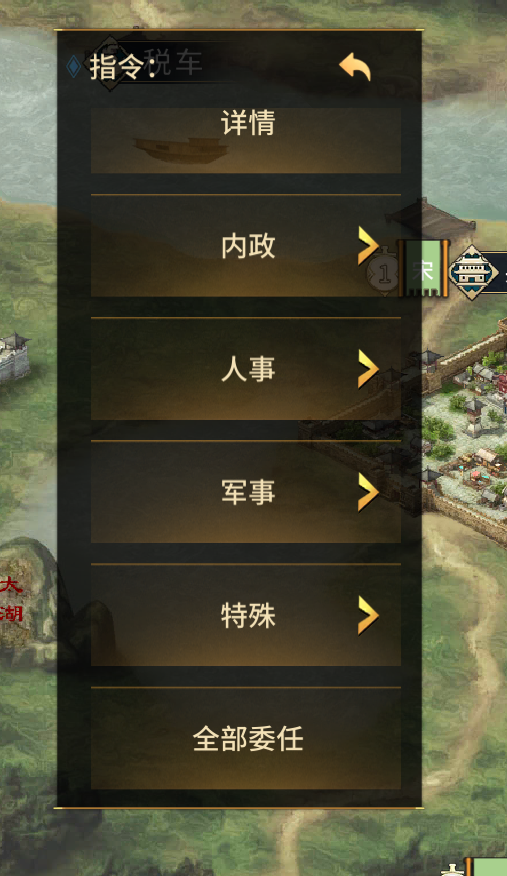Image resolution: width=507 pixels, height=876 pixels.
Task: Click the golden back arrow icon
Action: tap(355, 67)
